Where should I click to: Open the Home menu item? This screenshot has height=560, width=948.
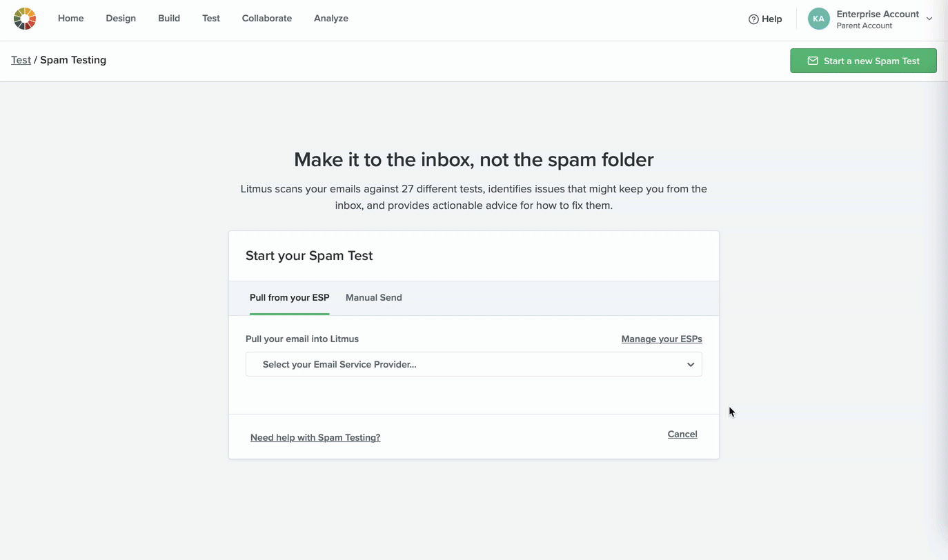pos(70,19)
